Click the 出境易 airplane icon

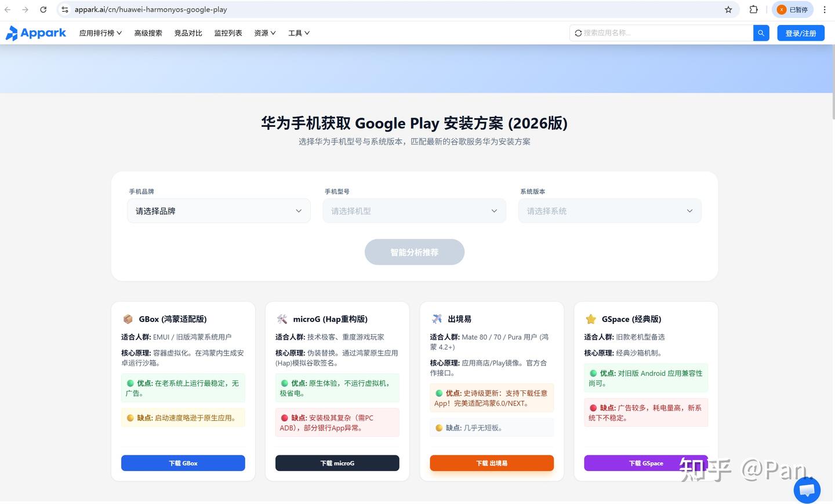click(x=437, y=319)
